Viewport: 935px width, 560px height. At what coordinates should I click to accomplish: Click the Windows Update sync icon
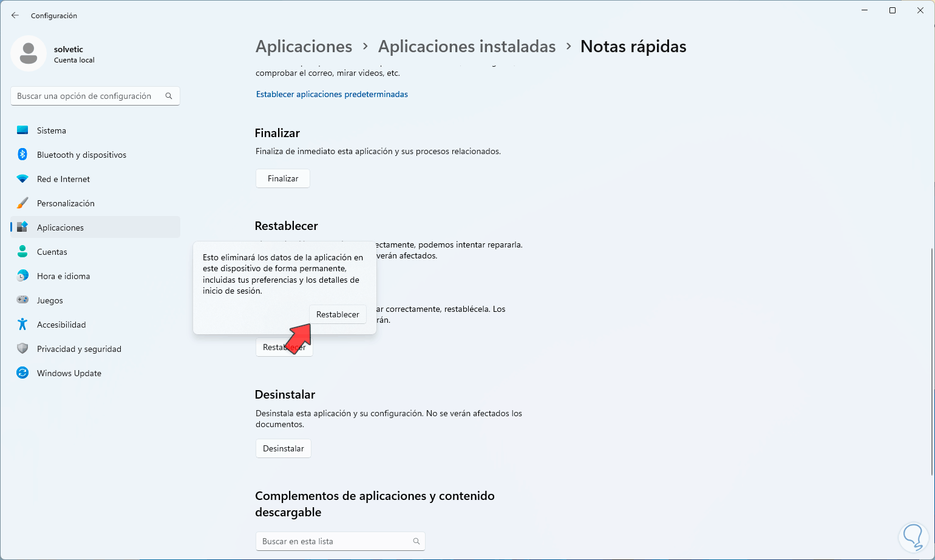[x=22, y=373]
